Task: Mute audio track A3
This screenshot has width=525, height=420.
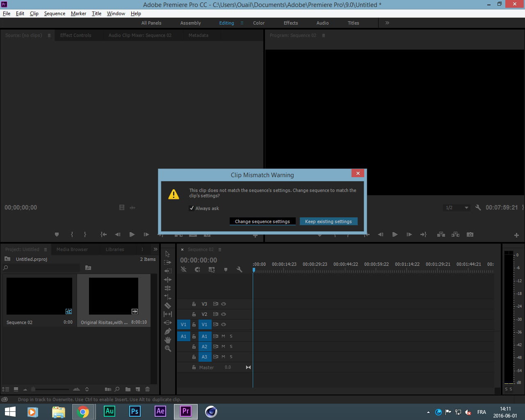Action: click(x=223, y=357)
